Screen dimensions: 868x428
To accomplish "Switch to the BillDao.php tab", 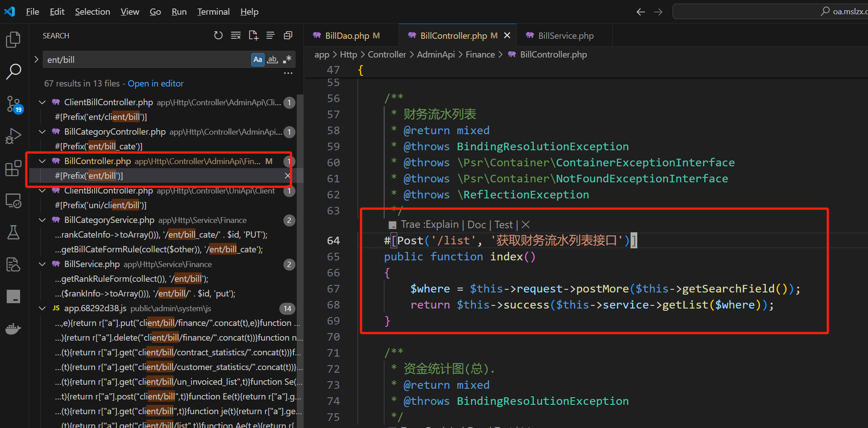I will click(351, 35).
